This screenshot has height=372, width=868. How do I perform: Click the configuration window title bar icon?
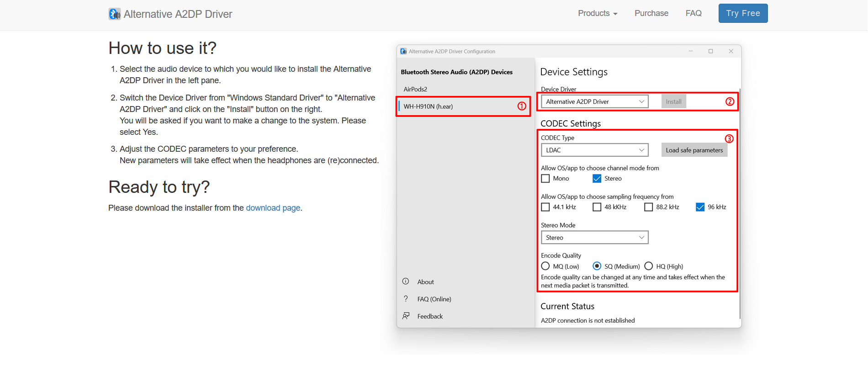point(403,51)
